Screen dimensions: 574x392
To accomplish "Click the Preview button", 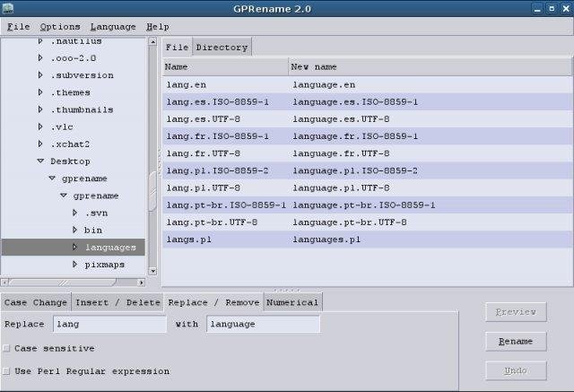I will pos(516,312).
